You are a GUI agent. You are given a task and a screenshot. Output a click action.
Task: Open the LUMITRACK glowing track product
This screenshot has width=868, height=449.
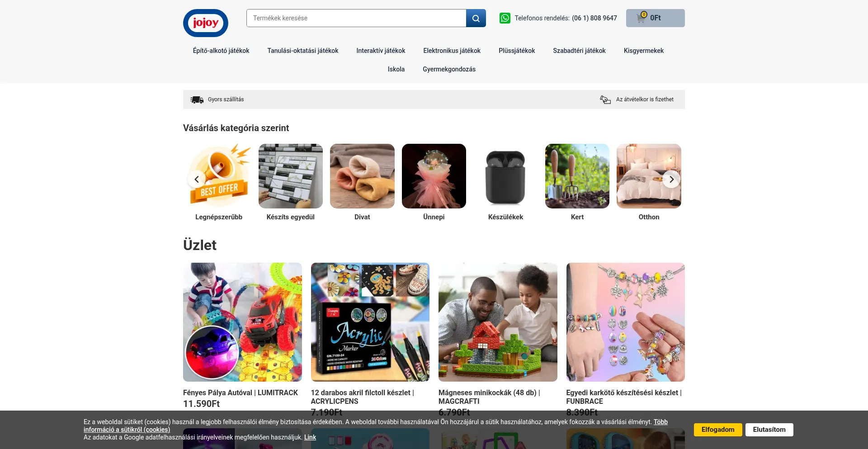coord(242,322)
